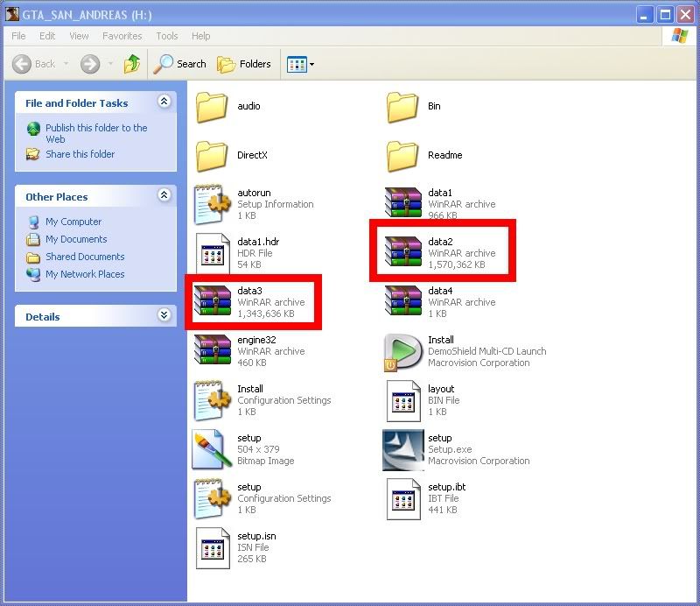Image resolution: width=700 pixels, height=606 pixels.
Task: Open the Edit menu
Action: (x=47, y=36)
